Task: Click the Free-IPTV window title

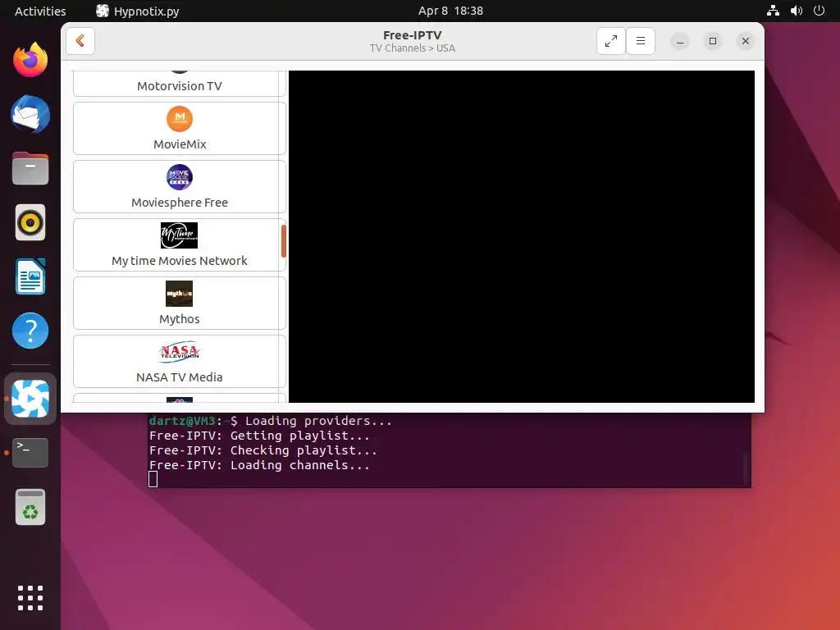Action: (413, 35)
